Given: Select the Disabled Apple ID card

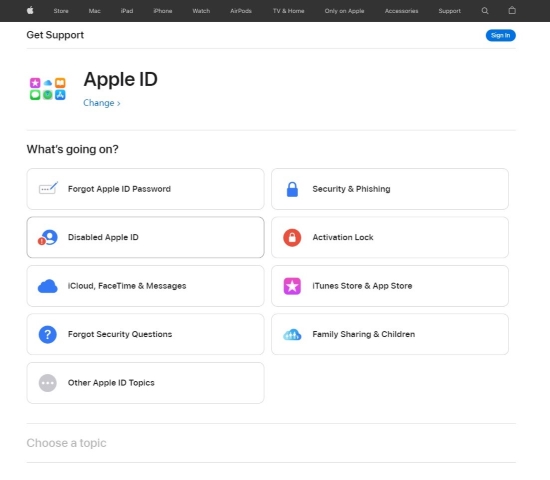Looking at the screenshot, I should (x=145, y=237).
